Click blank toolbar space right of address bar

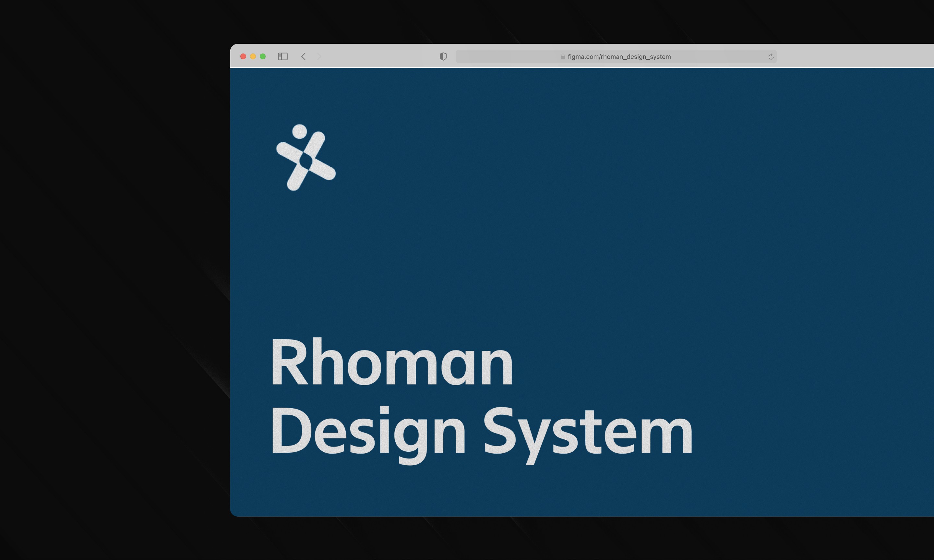pos(853,57)
